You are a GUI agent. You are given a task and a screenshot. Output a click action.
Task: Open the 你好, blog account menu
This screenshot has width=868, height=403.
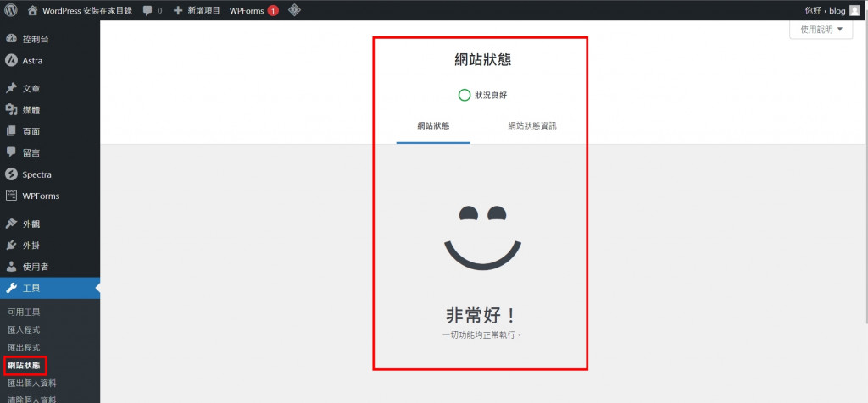(x=832, y=10)
